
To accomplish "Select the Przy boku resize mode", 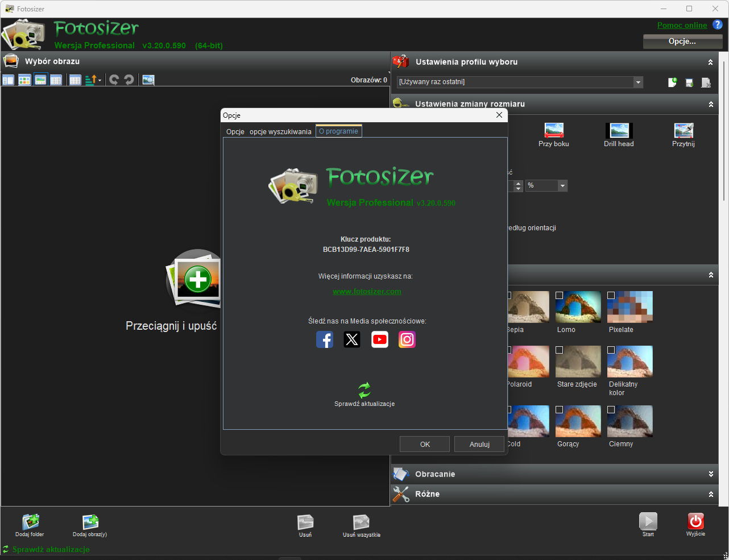I will pyautogui.click(x=554, y=135).
